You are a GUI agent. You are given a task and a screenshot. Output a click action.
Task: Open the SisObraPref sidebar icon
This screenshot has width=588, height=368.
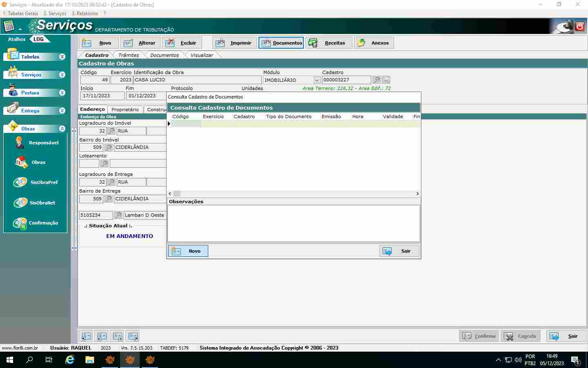(x=20, y=182)
